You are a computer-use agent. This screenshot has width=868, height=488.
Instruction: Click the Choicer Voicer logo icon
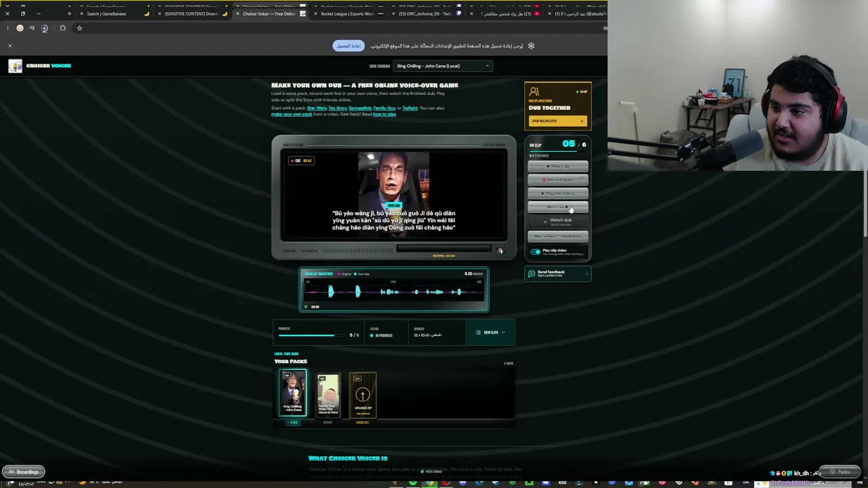(x=15, y=66)
